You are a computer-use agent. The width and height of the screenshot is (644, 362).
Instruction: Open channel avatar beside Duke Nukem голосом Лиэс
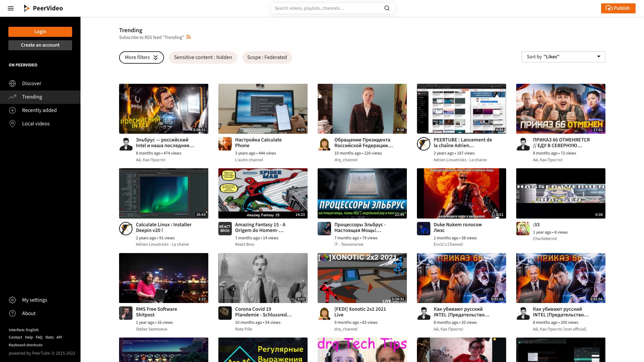[424, 229]
